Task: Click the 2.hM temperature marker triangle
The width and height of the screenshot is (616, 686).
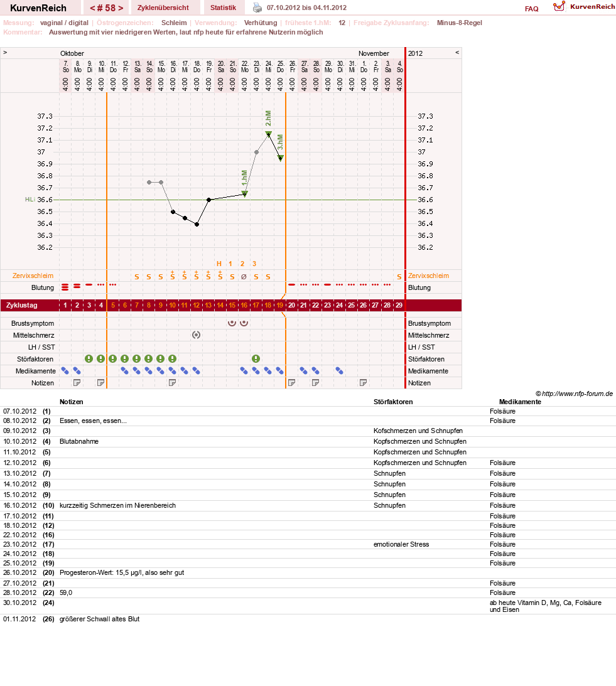Action: click(268, 134)
